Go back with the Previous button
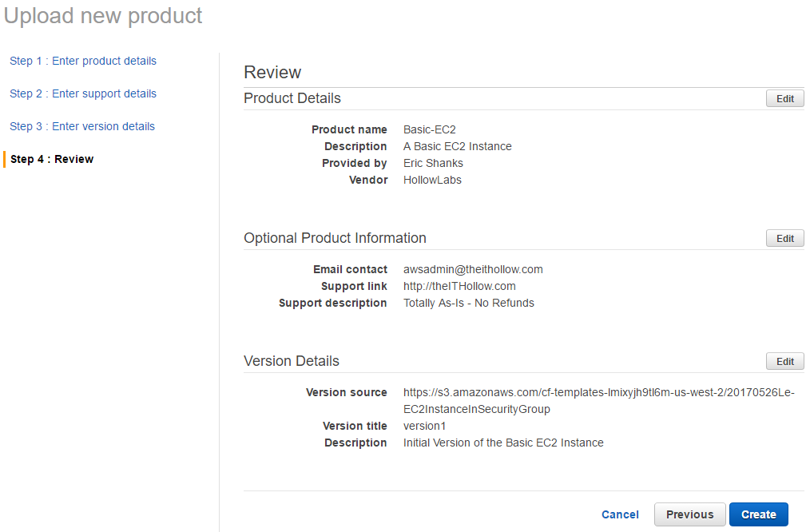The width and height of the screenshot is (810, 532). coord(689,514)
